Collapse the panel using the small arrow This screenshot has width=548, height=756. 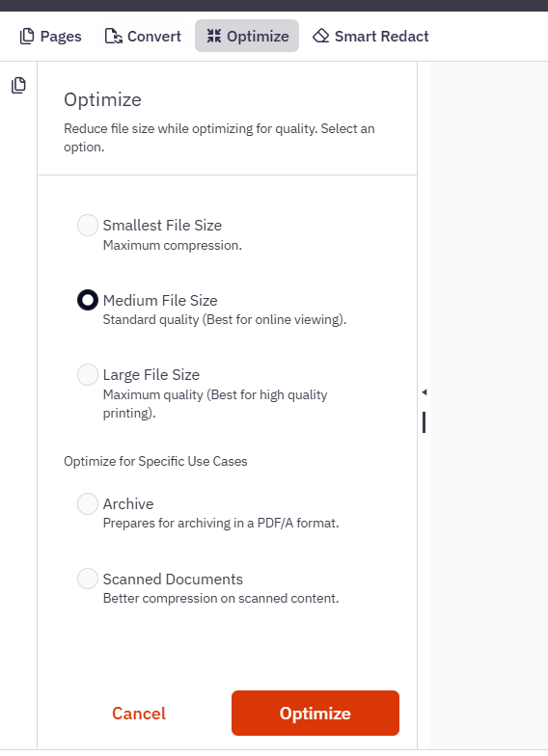(425, 391)
